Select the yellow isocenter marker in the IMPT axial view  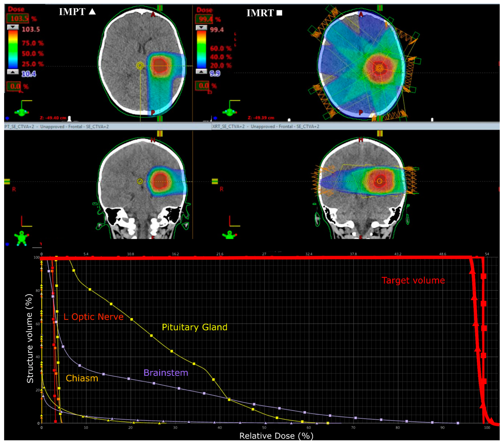[x=140, y=66]
